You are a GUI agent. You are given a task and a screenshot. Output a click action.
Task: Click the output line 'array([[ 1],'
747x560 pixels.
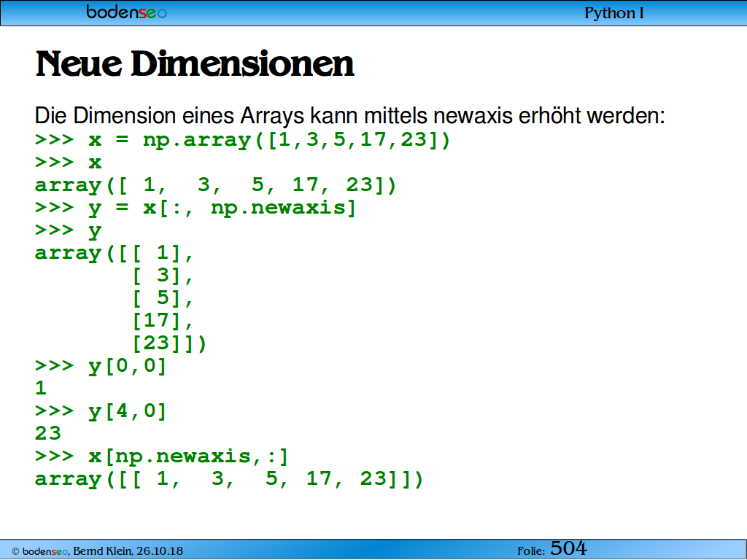click(x=114, y=253)
